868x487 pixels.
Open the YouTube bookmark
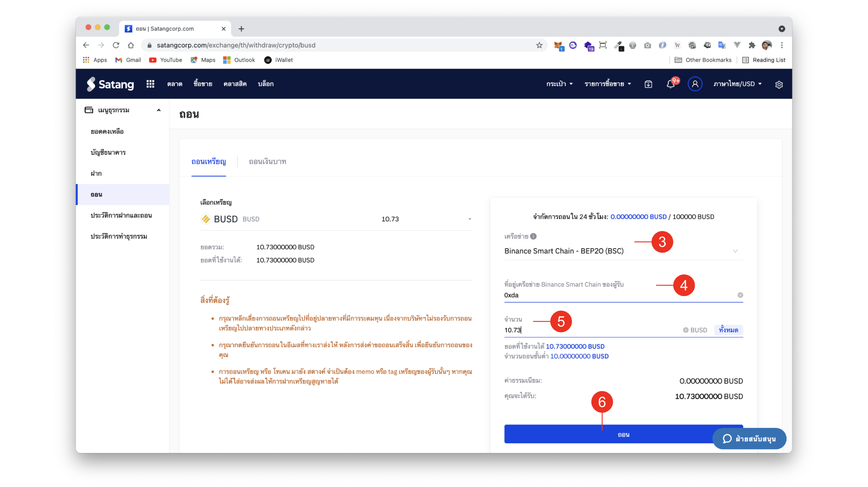[x=166, y=60]
